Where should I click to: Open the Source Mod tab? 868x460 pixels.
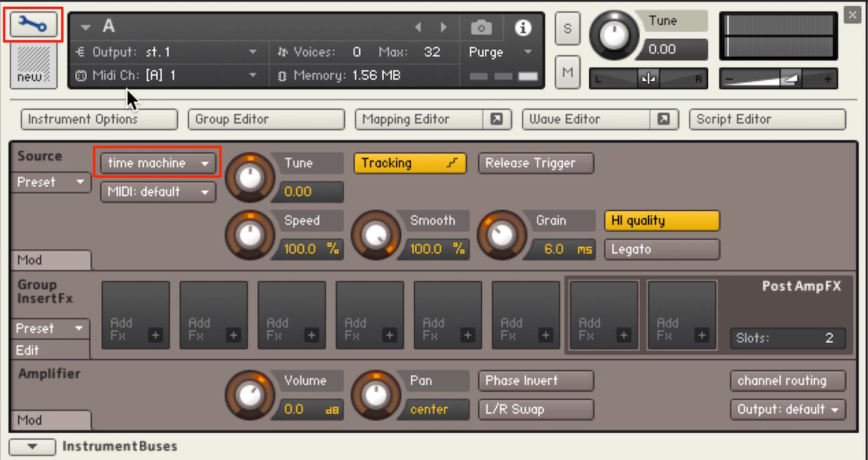click(51, 260)
